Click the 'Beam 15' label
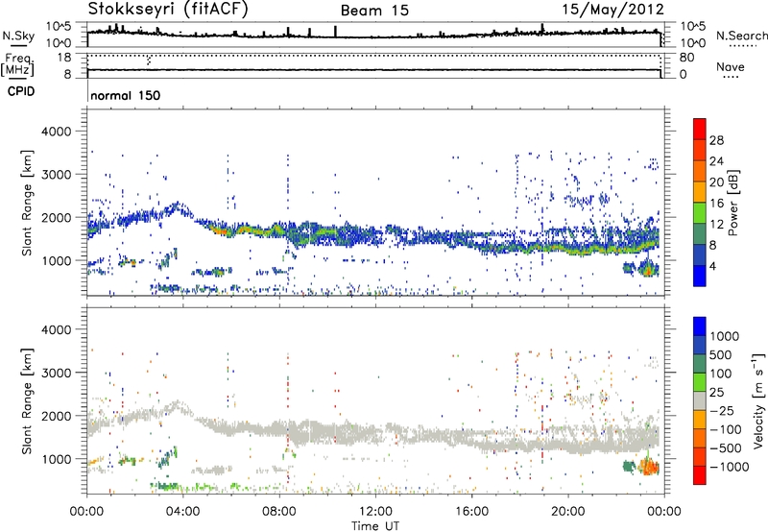Viewport: 768px width, 532px height. coord(374,11)
